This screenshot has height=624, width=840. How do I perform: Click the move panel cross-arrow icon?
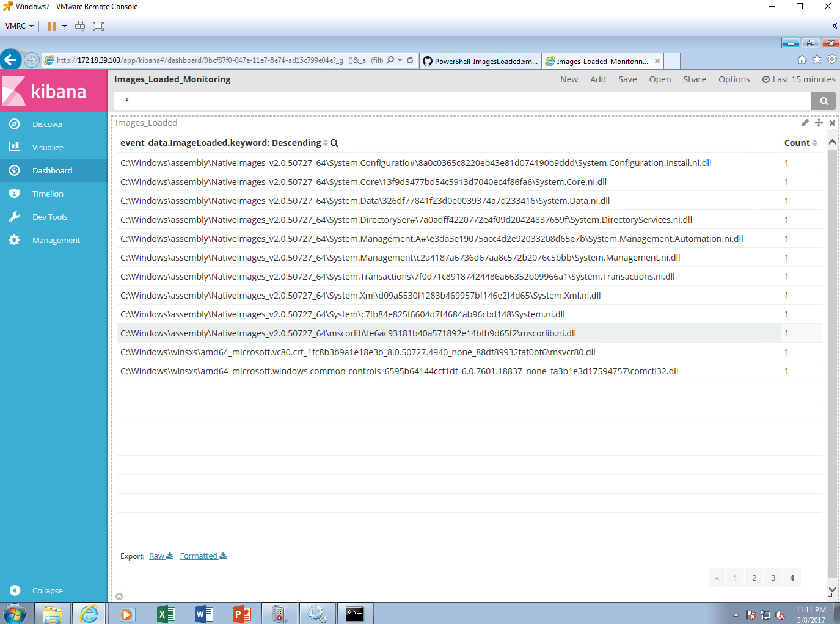point(819,123)
